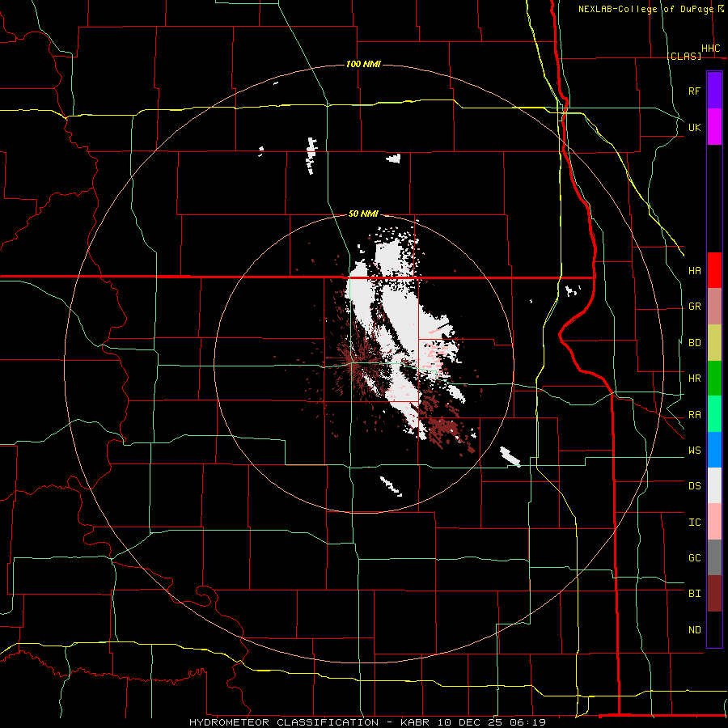
Task: Click the BD yellow-olive legend swatch
Action: coord(714,342)
